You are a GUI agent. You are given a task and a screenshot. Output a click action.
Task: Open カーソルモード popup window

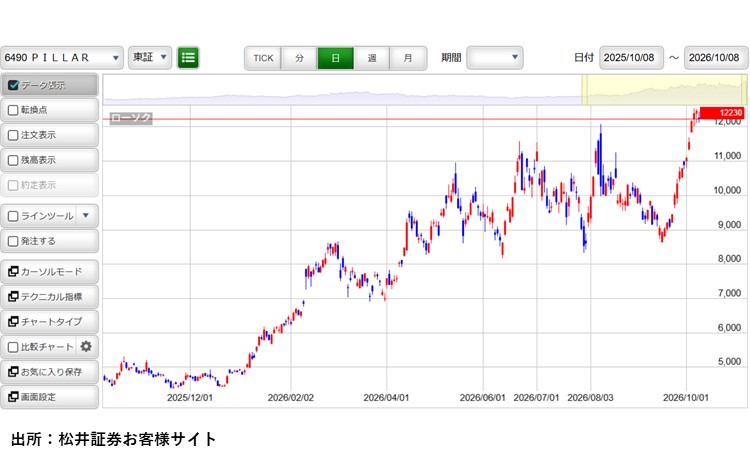(x=50, y=272)
